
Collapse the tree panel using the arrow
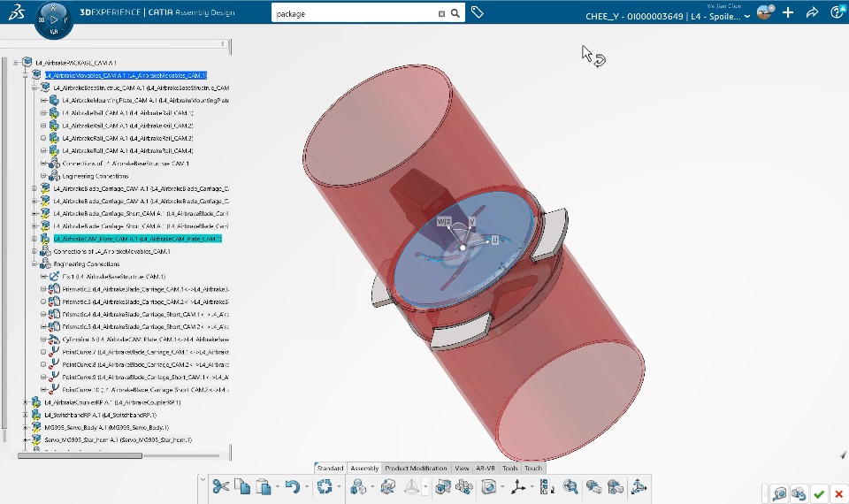pos(223,44)
